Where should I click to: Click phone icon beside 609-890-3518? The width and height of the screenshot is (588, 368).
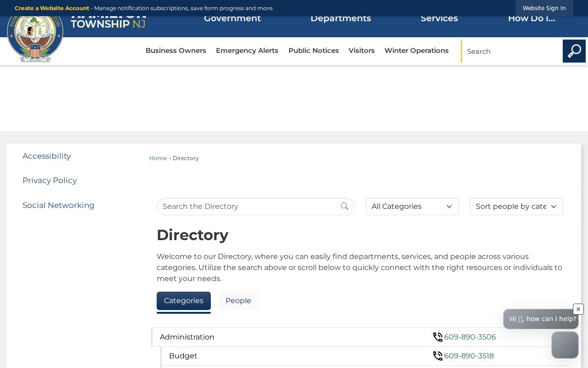[438, 356]
